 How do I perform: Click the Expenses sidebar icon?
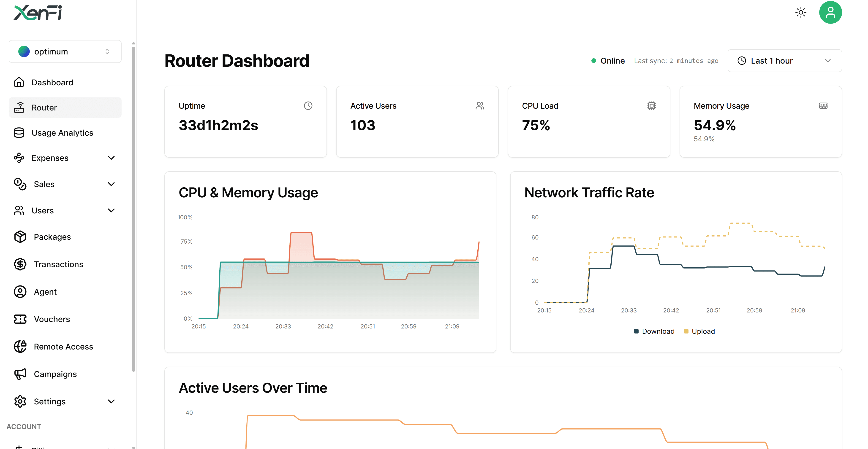[19, 158]
